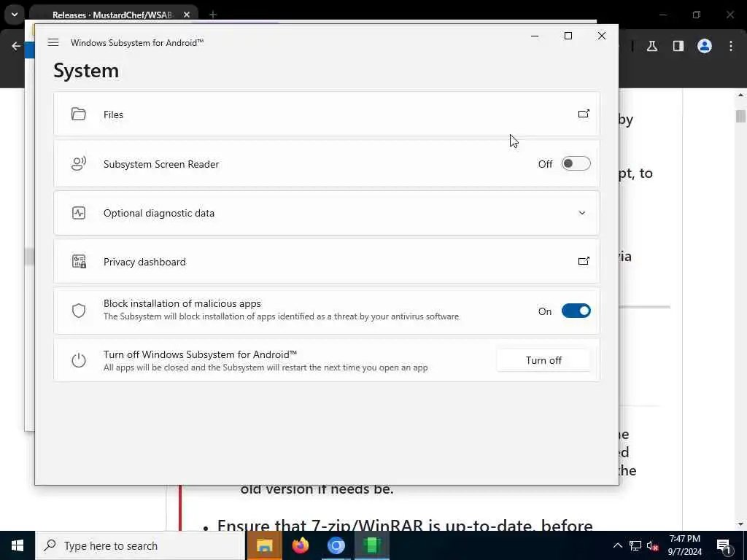Click Block installation of malicious apps title

tap(182, 304)
